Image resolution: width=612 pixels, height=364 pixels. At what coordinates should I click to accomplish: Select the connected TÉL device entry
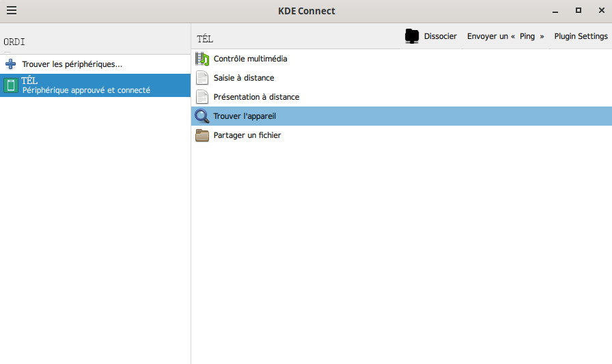click(x=86, y=85)
